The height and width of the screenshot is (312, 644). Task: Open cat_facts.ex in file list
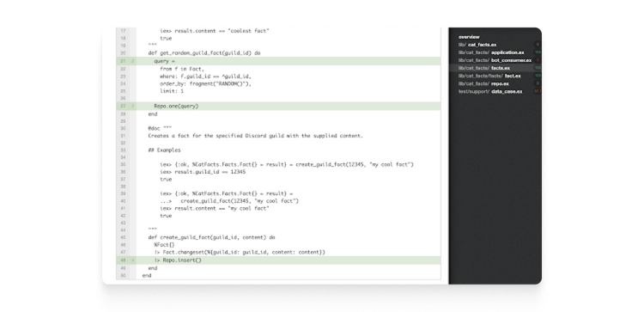pyautogui.click(x=477, y=45)
